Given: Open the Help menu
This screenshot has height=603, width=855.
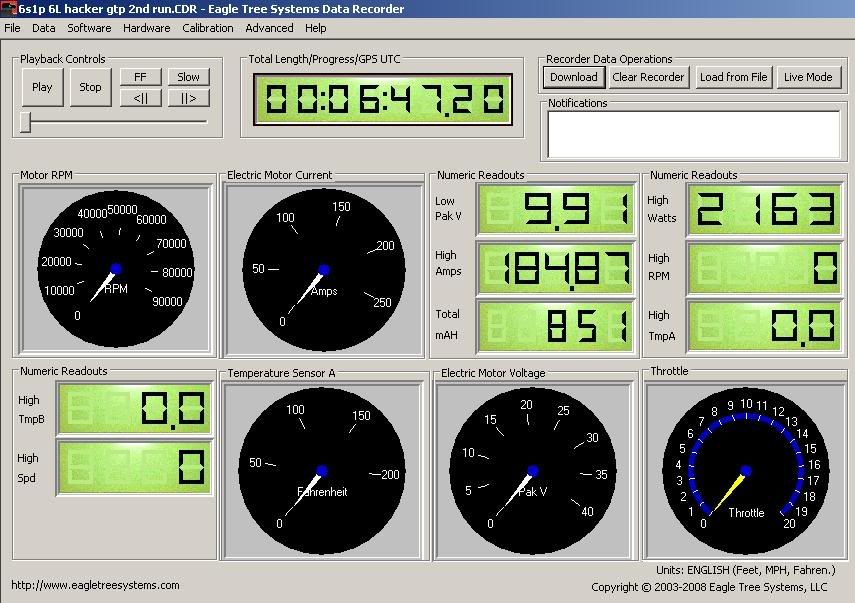Looking at the screenshot, I should coord(316,28).
